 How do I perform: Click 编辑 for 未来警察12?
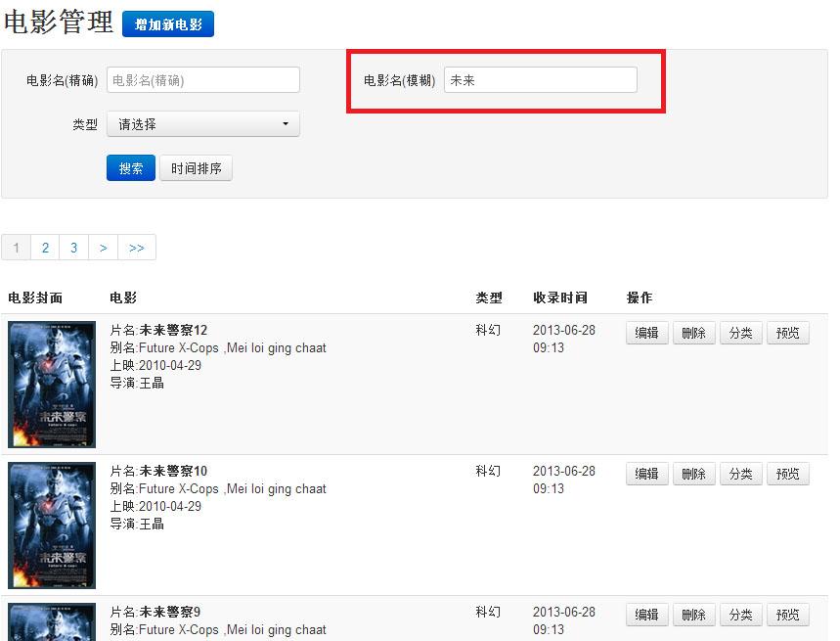(x=646, y=333)
